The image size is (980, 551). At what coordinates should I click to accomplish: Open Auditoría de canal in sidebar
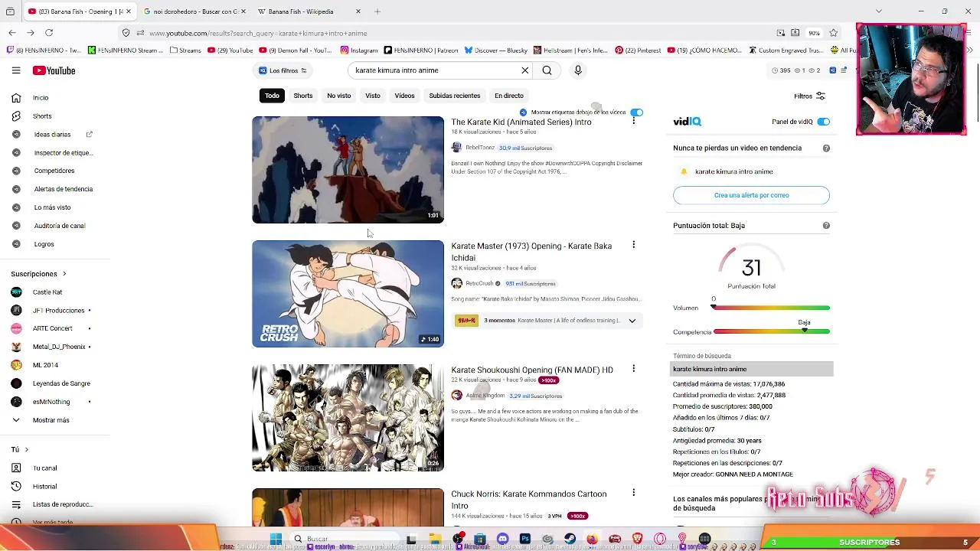[x=60, y=226]
